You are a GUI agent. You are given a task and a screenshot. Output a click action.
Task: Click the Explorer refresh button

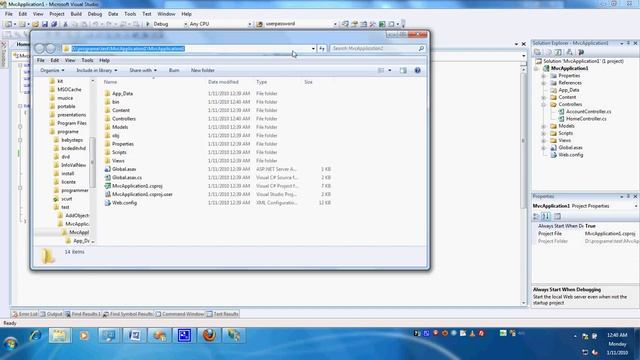pyautogui.click(x=322, y=49)
